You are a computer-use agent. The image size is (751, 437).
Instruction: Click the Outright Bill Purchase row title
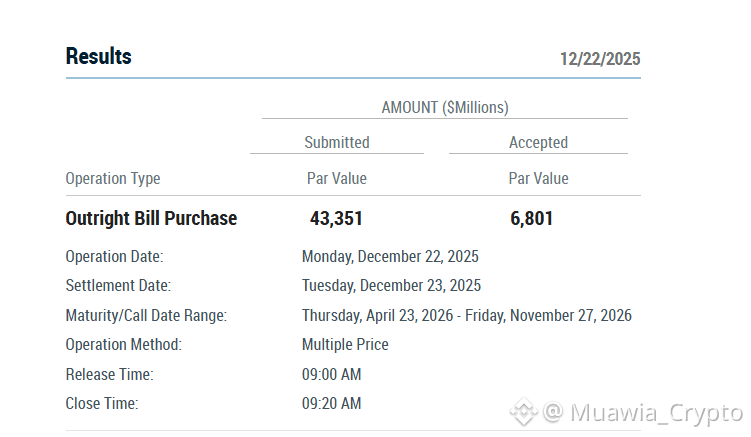point(151,218)
